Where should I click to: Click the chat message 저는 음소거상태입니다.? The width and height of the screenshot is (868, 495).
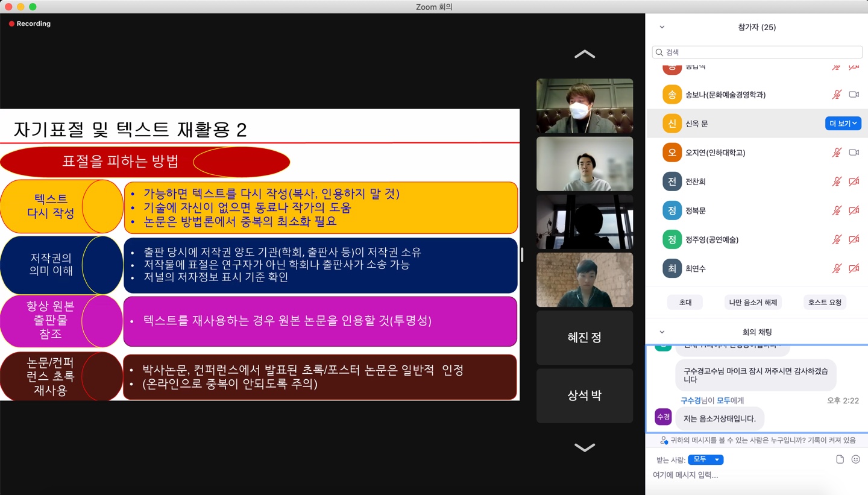(720, 418)
